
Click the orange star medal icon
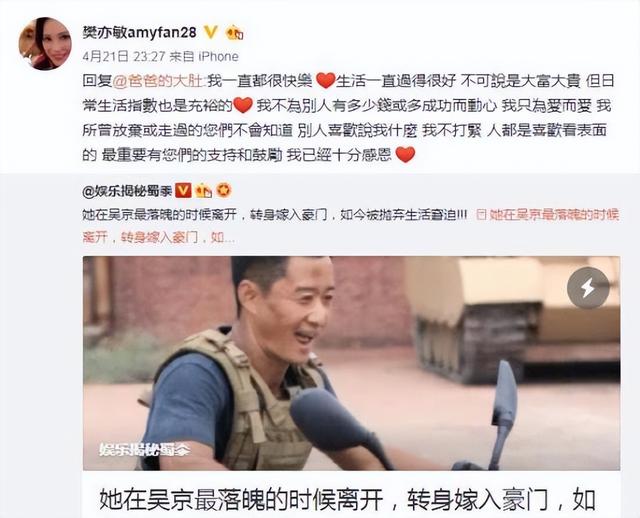(x=223, y=190)
